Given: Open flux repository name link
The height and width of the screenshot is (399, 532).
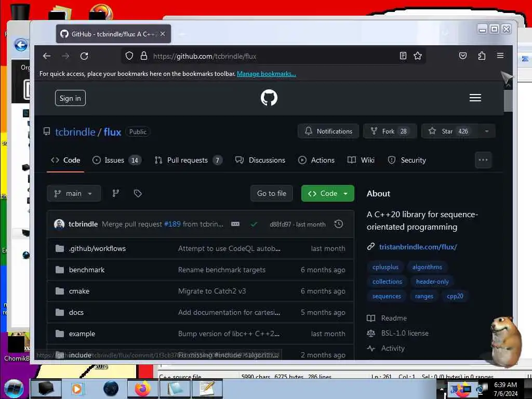Looking at the screenshot, I should 112,131.
